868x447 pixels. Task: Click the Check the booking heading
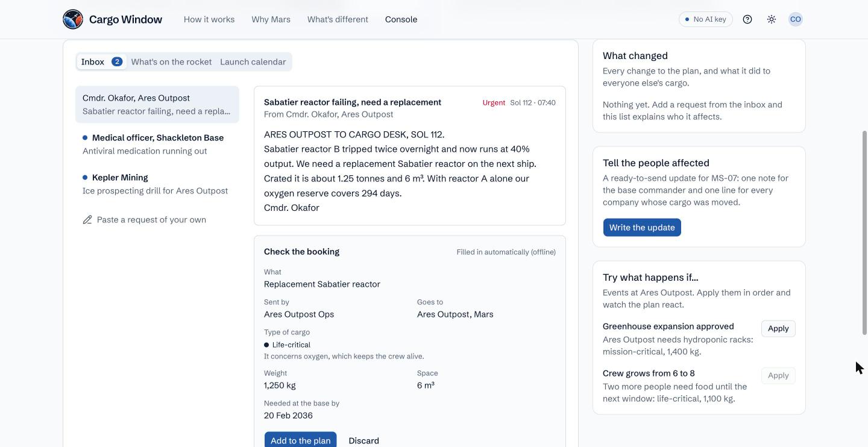[301, 252]
